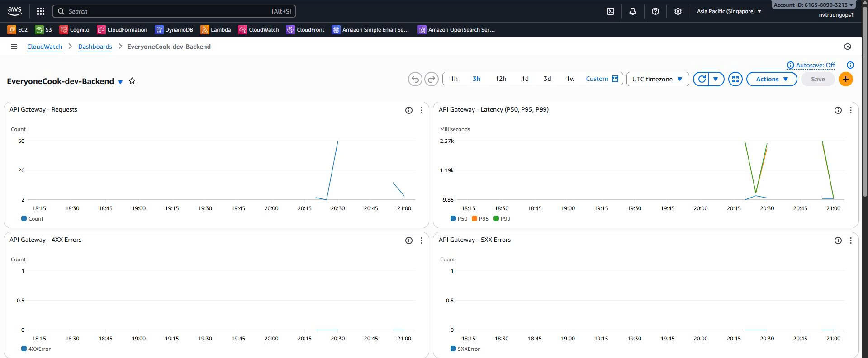Expand the dashboard name dropdown arrow
The image size is (868, 358).
[x=120, y=82]
